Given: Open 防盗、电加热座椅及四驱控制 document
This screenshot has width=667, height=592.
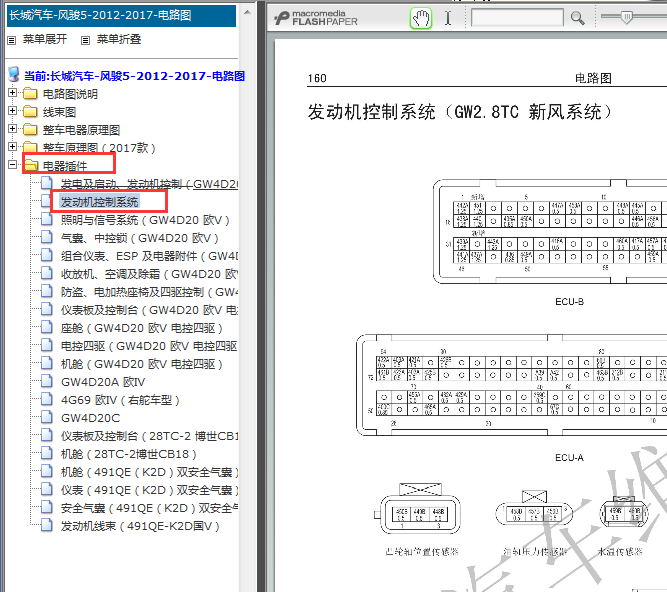Looking at the screenshot, I should (149, 292).
